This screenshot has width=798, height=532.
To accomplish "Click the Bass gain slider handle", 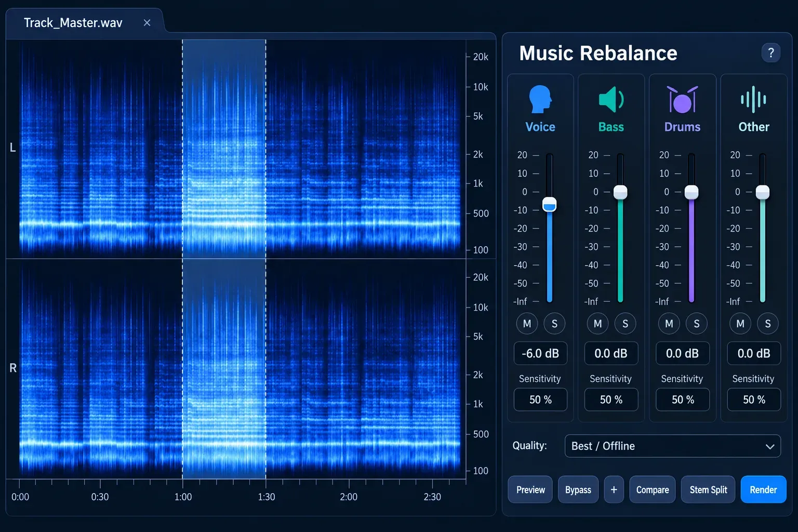I will click(620, 192).
